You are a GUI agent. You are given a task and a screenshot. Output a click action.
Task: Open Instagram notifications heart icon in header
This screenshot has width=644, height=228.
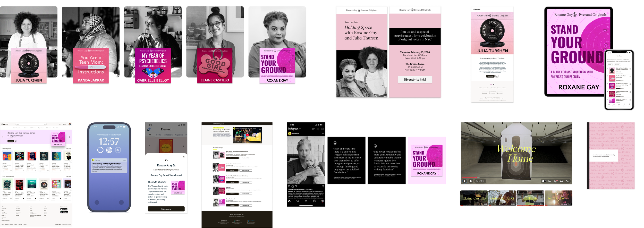313,129
